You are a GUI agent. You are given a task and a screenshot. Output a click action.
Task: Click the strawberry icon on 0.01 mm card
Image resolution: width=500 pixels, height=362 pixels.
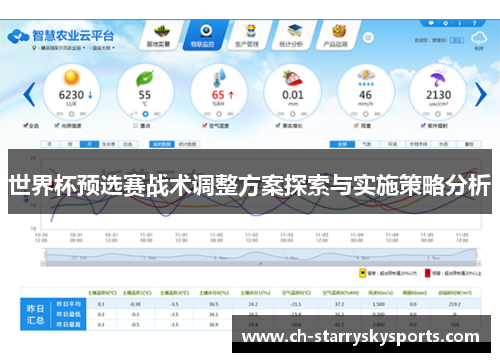tap(292, 78)
